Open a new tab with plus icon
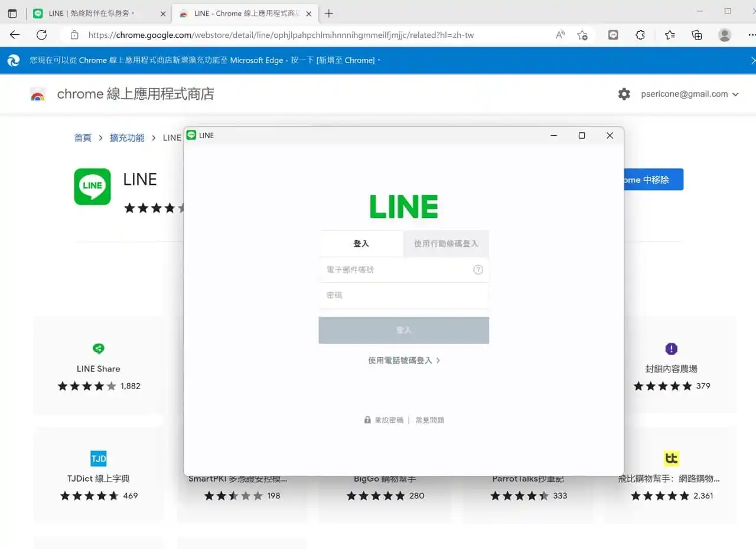The height and width of the screenshot is (549, 756). click(329, 13)
